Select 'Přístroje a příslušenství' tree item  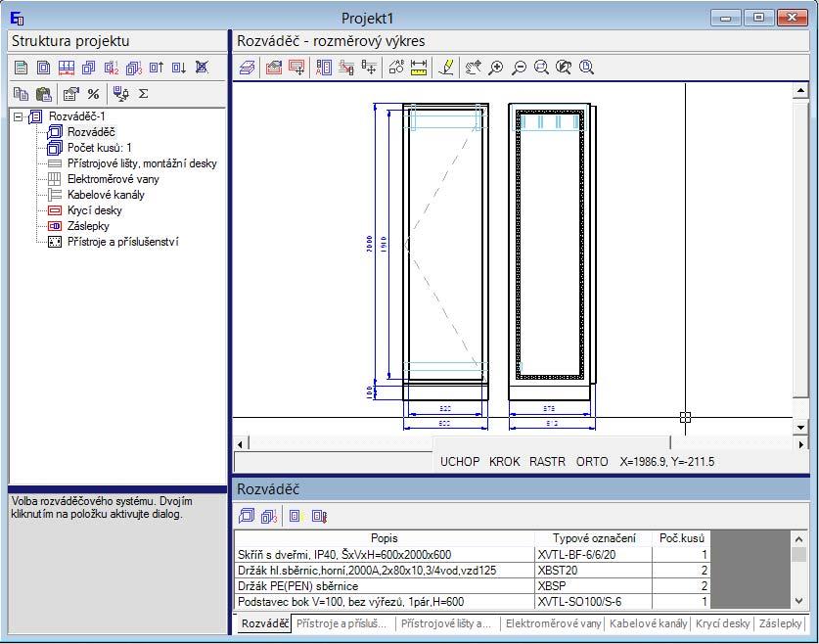(122, 242)
